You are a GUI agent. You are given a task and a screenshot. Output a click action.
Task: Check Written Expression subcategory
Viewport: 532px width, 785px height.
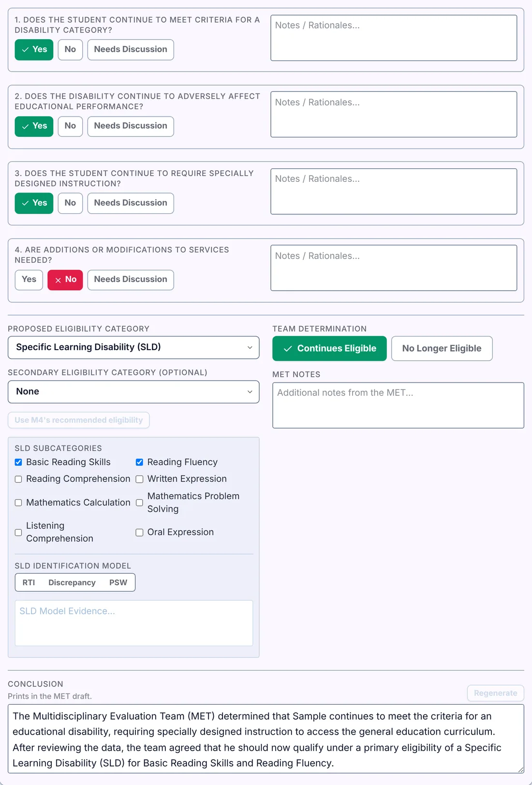point(139,479)
